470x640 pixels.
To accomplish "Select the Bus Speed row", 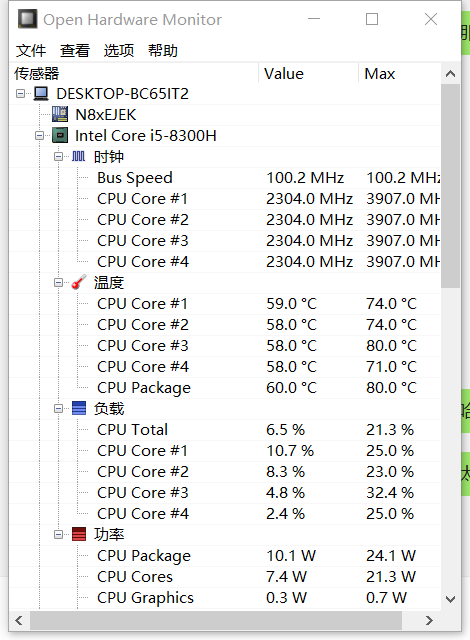I will coord(225,178).
